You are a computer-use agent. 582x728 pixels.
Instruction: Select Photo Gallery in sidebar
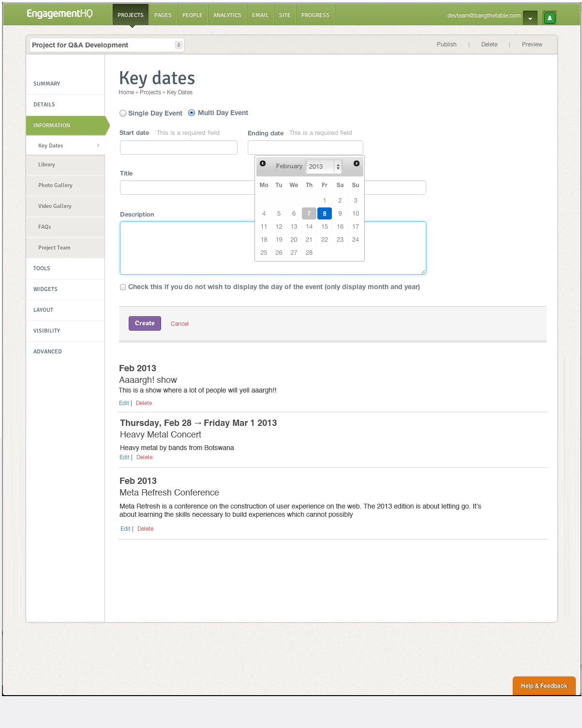click(x=65, y=186)
